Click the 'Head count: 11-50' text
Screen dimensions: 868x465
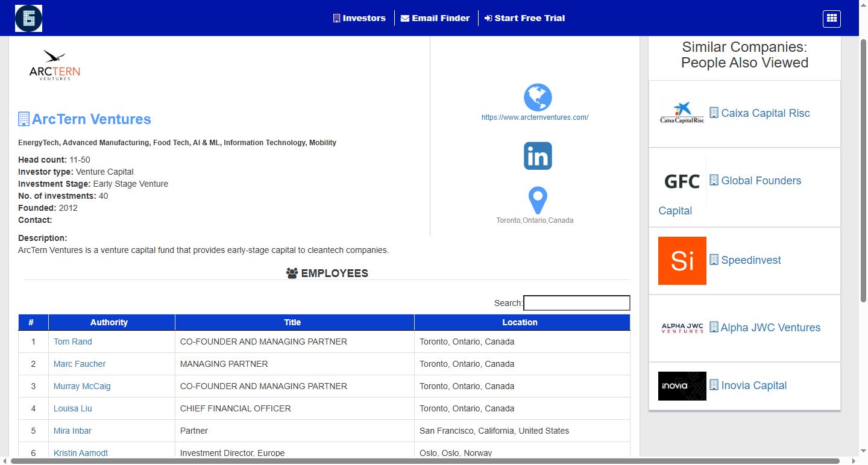click(x=54, y=160)
